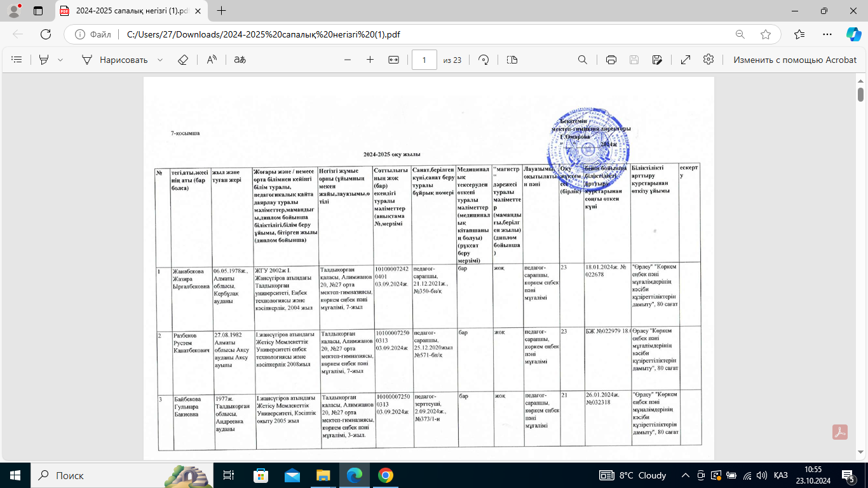Image resolution: width=868 pixels, height=488 pixels.
Task: Refresh the browser page
Action: 46,34
